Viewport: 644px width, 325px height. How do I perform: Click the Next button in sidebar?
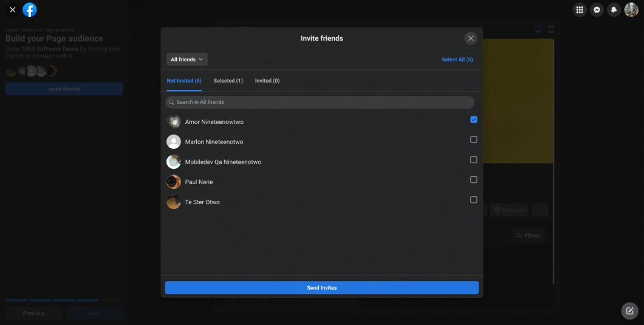pyautogui.click(x=94, y=313)
